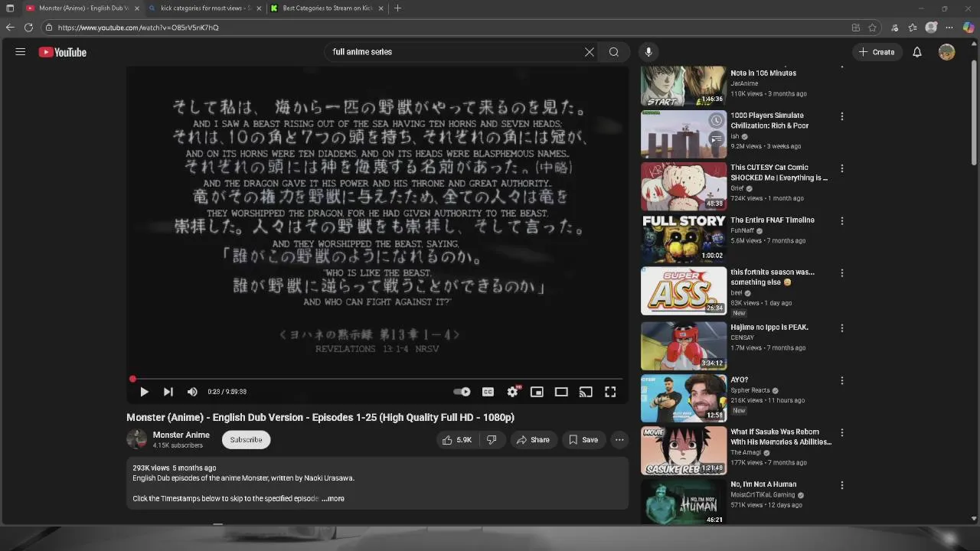Cast video with Play on TV icon
Screen dimensions: 980x551
[x=586, y=392]
